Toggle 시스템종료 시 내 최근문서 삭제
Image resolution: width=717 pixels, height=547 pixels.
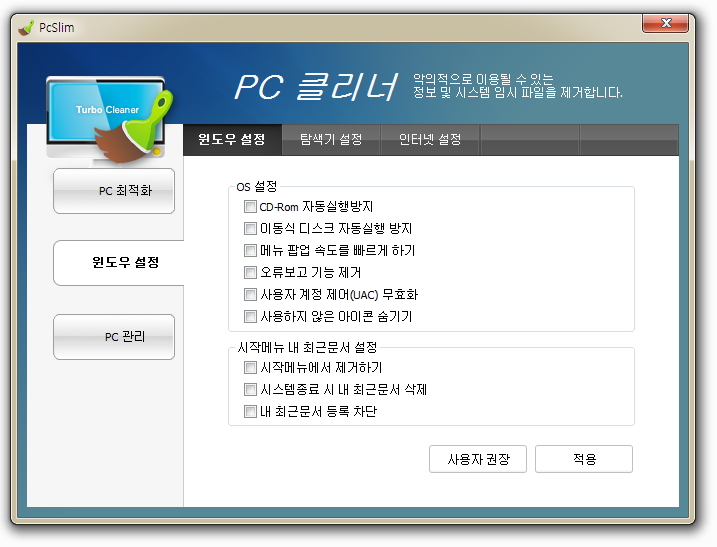(x=250, y=390)
